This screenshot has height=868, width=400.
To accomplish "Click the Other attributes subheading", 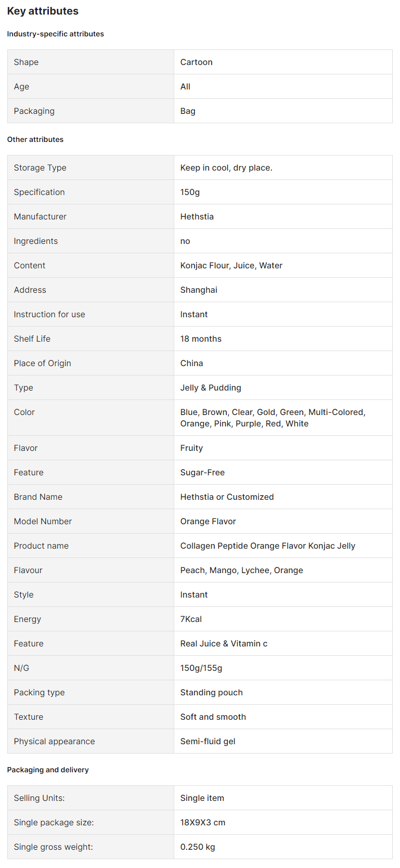I will coord(35,139).
